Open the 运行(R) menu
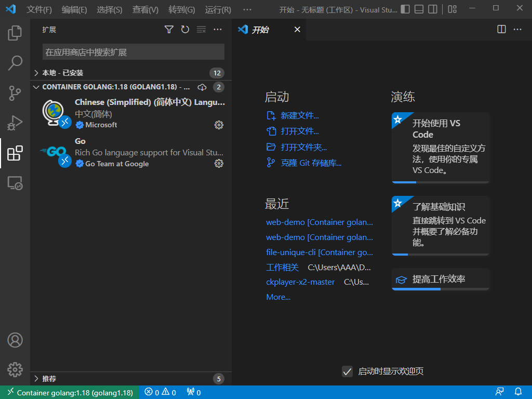This screenshot has width=532, height=399. (218, 9)
